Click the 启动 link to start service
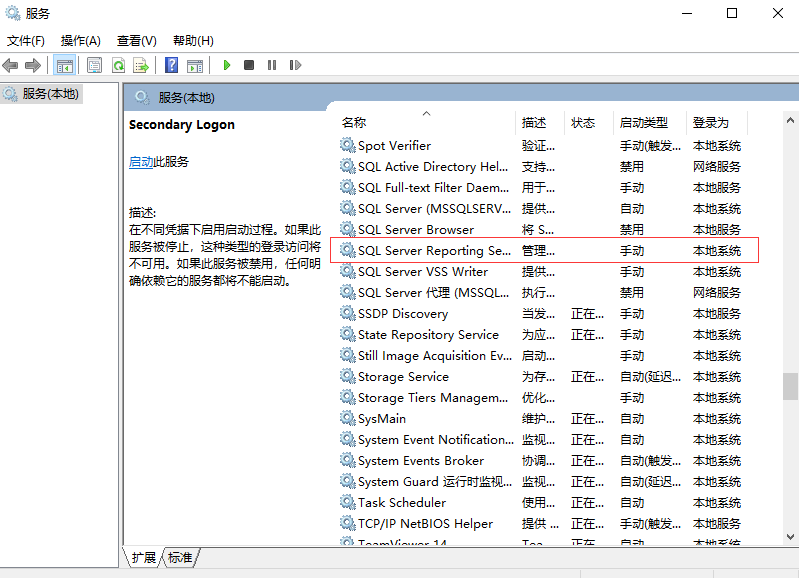This screenshot has width=799, height=578. click(x=141, y=162)
